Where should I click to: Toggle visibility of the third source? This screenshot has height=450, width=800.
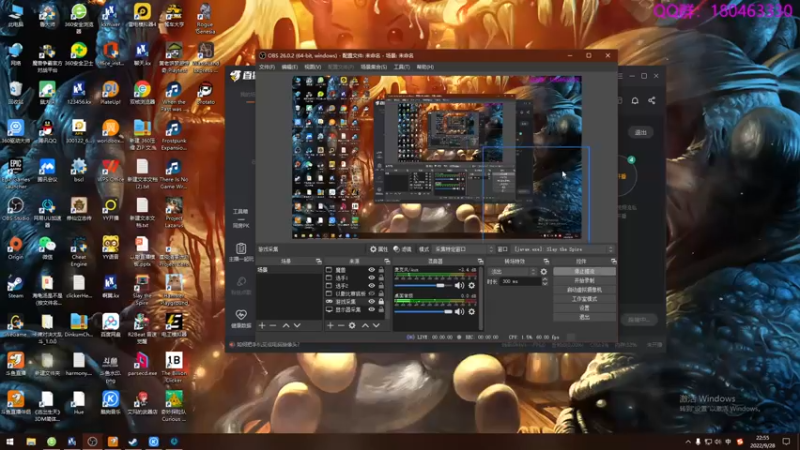click(371, 286)
